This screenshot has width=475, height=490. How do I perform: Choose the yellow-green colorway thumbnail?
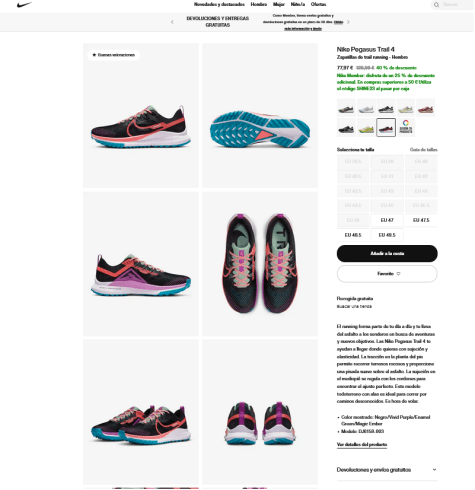366,127
